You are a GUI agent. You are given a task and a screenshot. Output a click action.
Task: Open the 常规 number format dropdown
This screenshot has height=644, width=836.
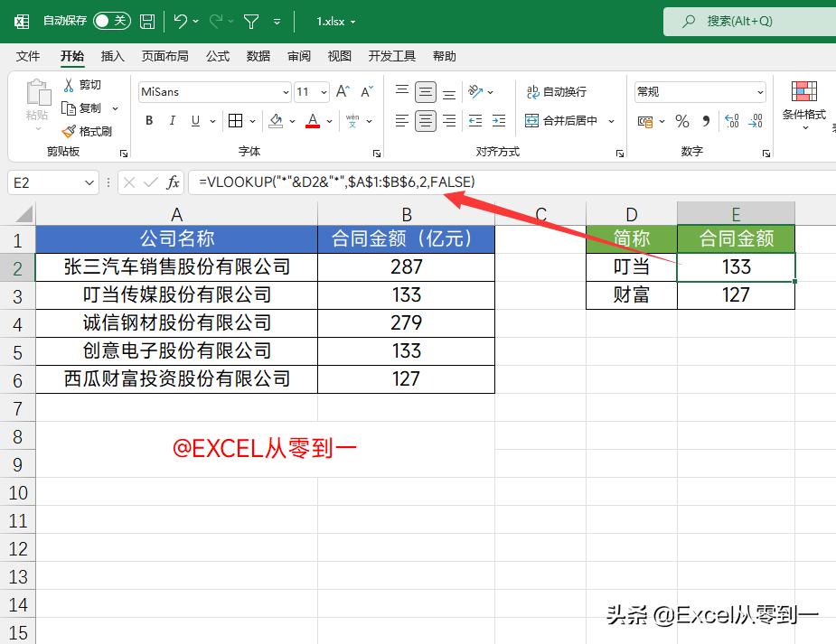coord(697,91)
